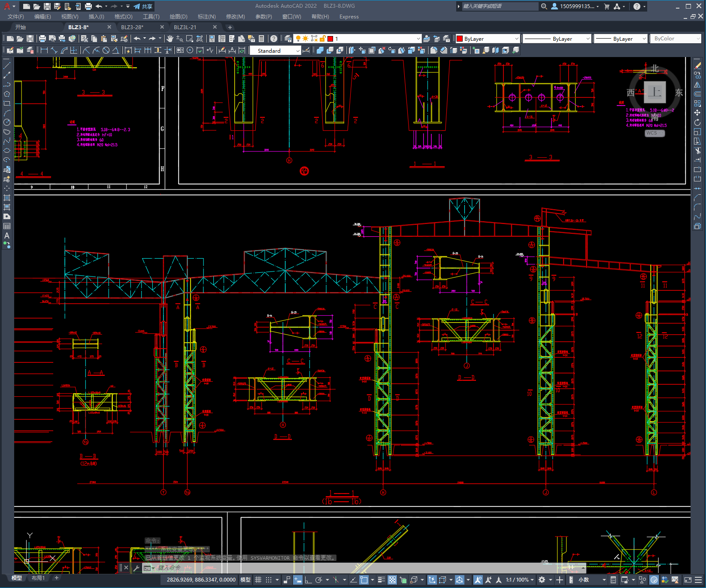Image resolution: width=706 pixels, height=588 pixels.
Task: Select the Aligned dimension tool
Action: tap(54, 51)
